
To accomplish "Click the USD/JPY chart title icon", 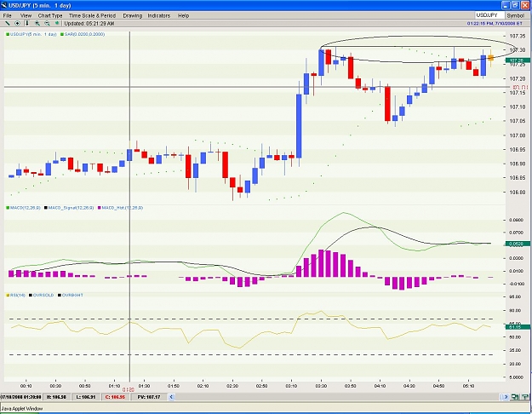I will 4,5.
